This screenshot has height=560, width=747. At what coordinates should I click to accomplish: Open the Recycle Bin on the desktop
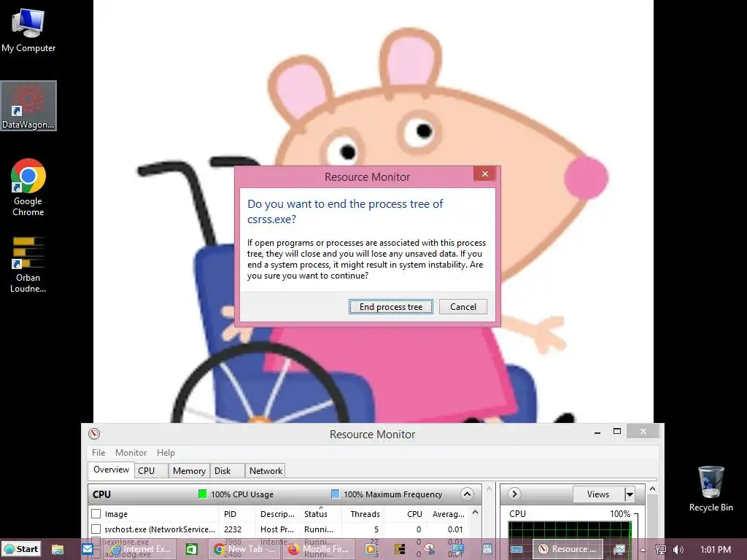[711, 489]
